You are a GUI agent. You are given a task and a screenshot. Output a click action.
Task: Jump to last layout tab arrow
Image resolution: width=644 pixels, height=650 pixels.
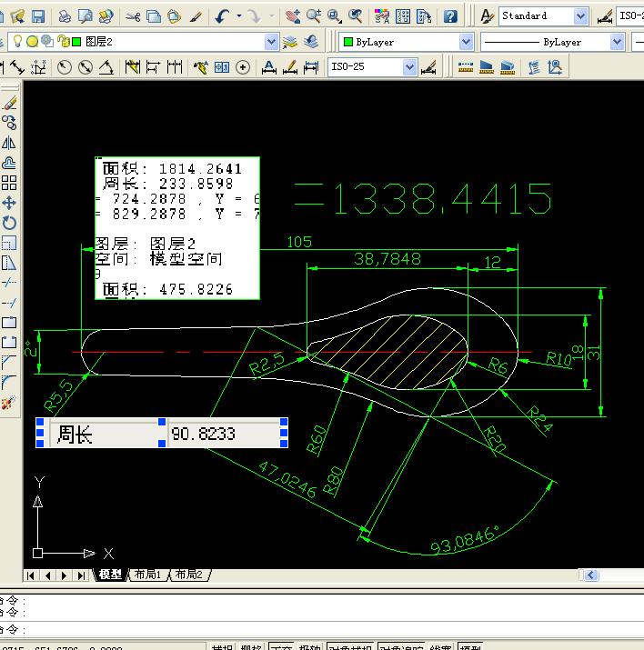coord(81,575)
